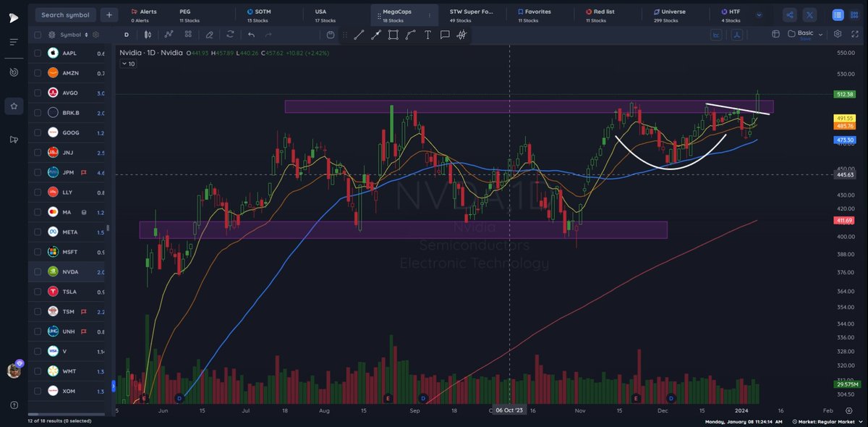
Task: Check the AVGO row checkbox
Action: point(38,93)
